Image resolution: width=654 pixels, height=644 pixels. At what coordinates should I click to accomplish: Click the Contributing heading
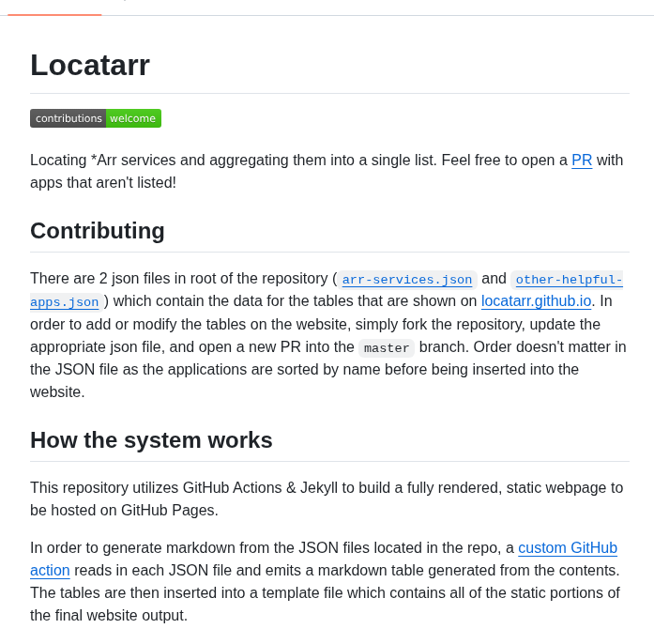[x=98, y=231]
